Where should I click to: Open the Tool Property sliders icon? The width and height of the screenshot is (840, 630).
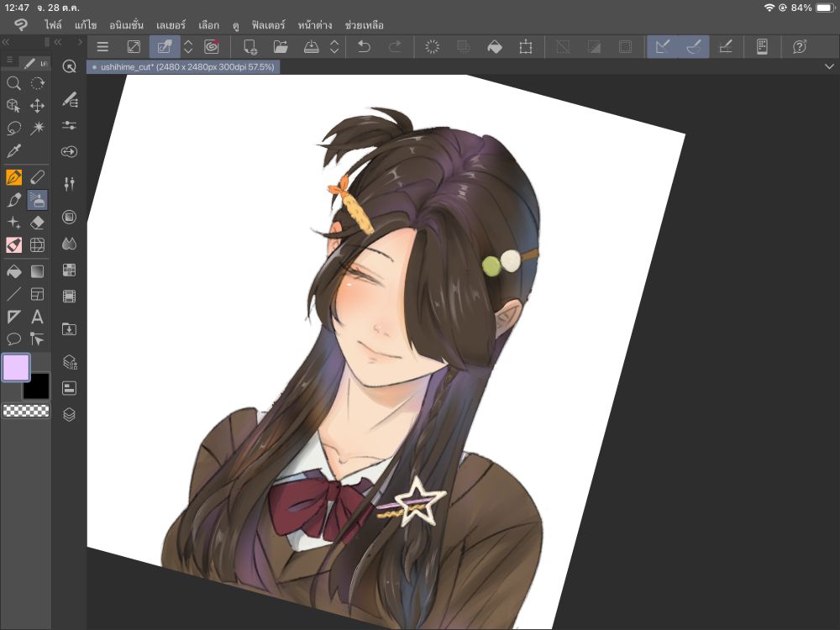pos(69,125)
